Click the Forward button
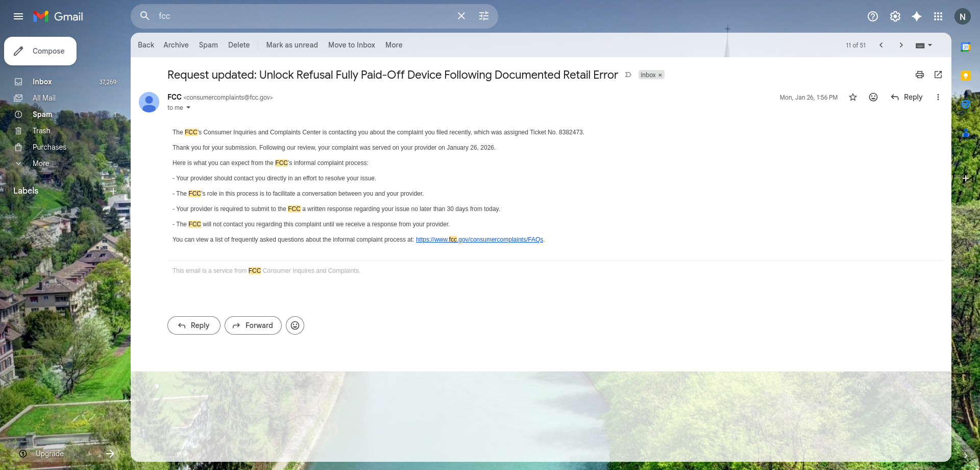 [253, 325]
